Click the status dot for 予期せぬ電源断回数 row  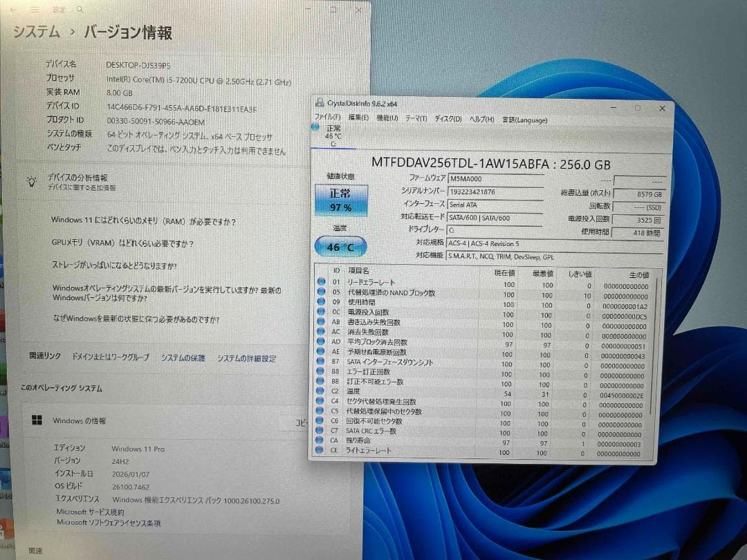coord(321,351)
